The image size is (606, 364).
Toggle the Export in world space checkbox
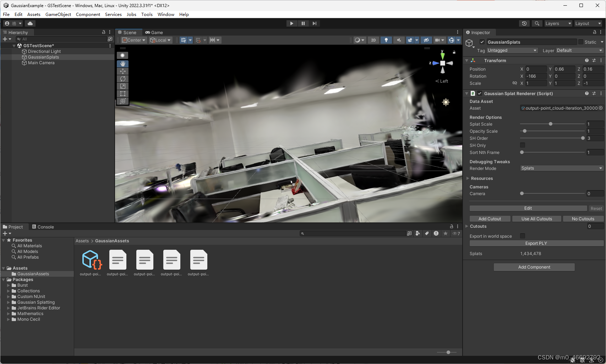[x=522, y=236]
